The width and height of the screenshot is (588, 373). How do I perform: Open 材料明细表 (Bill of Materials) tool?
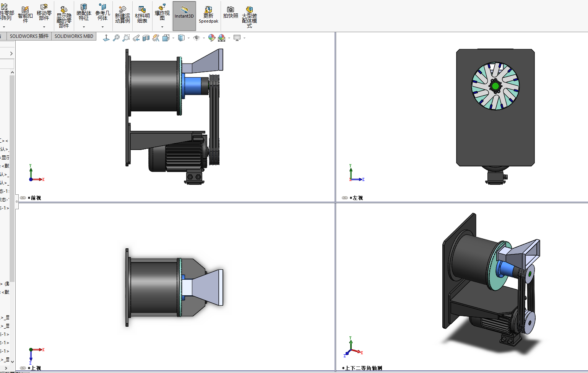[142, 15]
